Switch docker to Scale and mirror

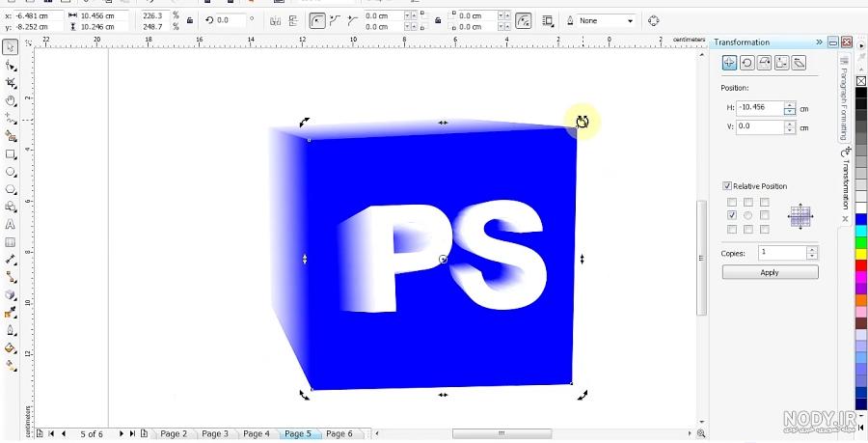click(x=764, y=63)
